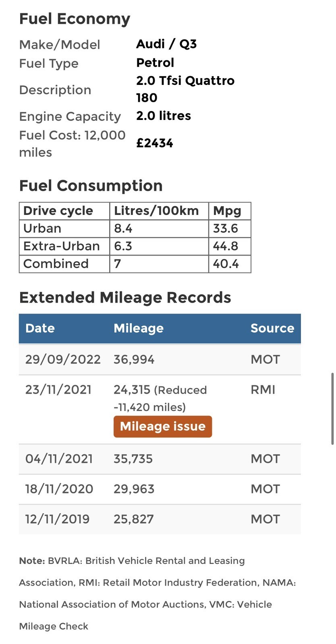336x644 pixels.
Task: Select the 12/11/2019 record row
Action: click(x=160, y=519)
